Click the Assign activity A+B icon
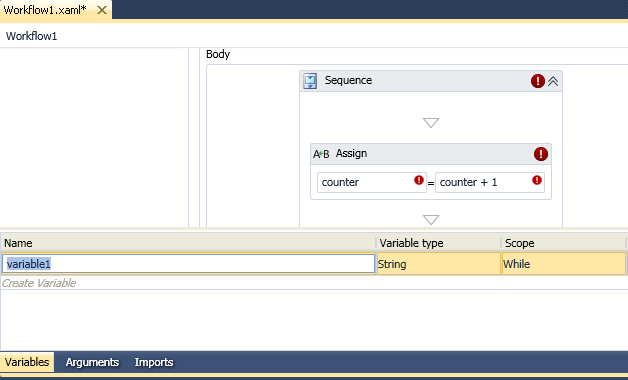This screenshot has height=380, width=628. (321, 154)
